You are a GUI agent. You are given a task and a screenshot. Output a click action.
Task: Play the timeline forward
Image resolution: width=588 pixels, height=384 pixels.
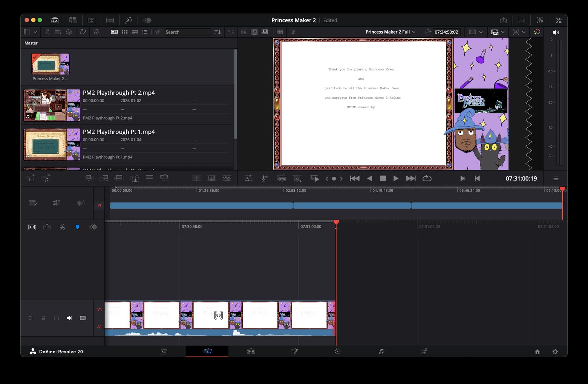click(396, 179)
